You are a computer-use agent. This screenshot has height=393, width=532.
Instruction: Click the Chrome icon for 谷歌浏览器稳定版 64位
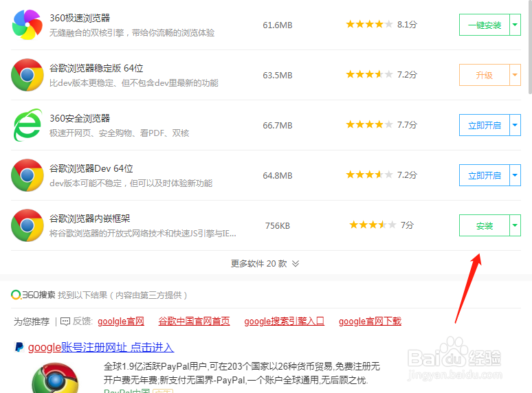click(27, 75)
